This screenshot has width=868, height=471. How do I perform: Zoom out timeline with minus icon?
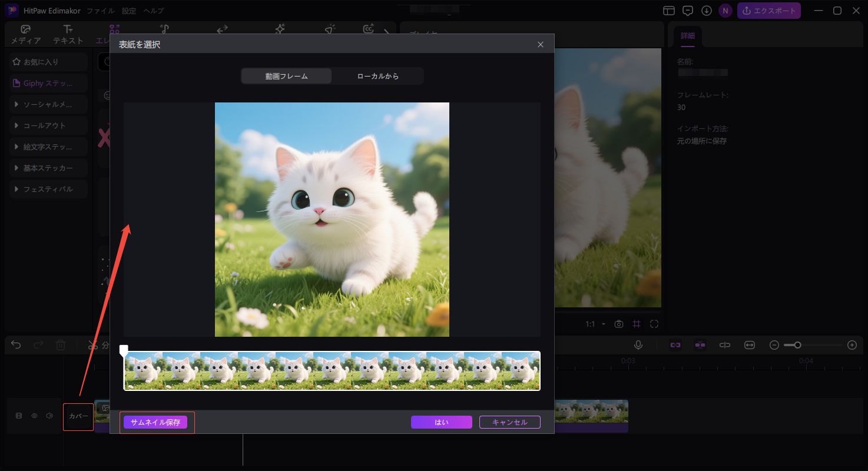pyautogui.click(x=774, y=345)
